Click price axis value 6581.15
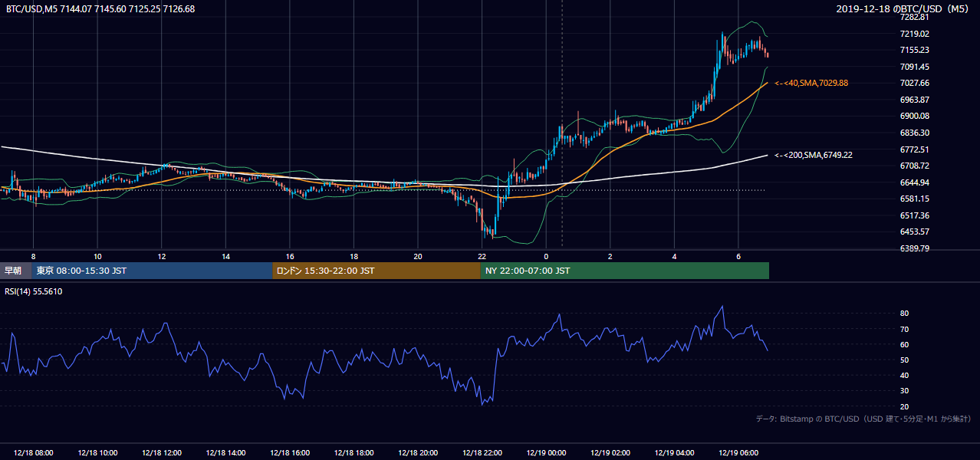 click(x=914, y=199)
